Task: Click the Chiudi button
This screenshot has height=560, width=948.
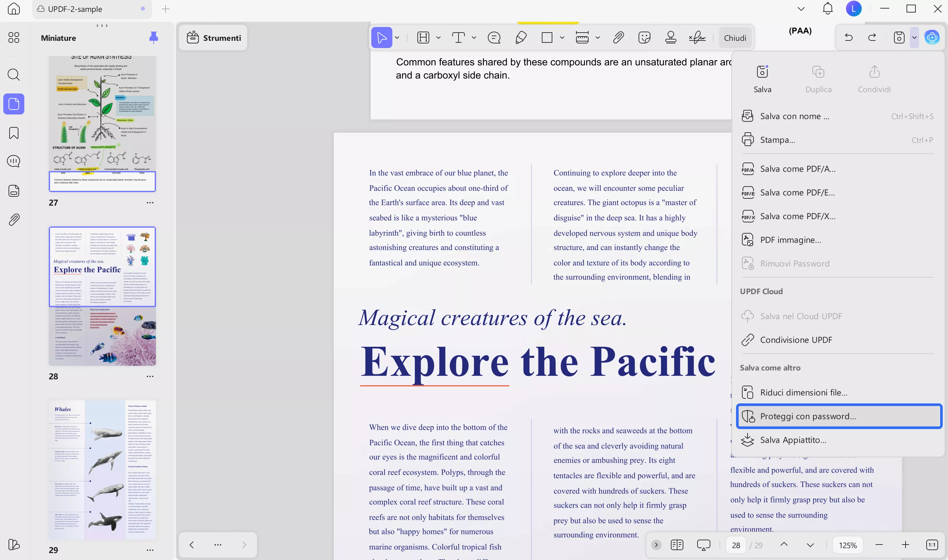Action: tap(735, 38)
